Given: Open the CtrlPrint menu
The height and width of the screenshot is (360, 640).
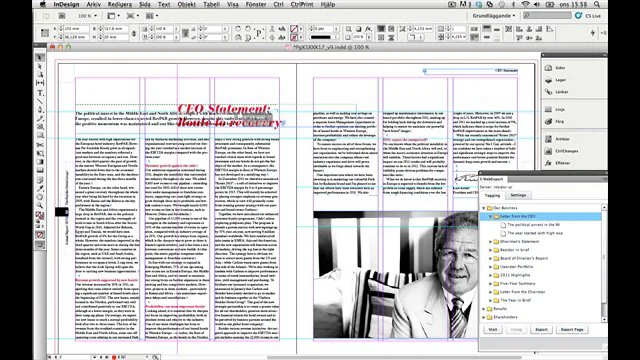Looking at the screenshot, I should (x=302, y=4).
